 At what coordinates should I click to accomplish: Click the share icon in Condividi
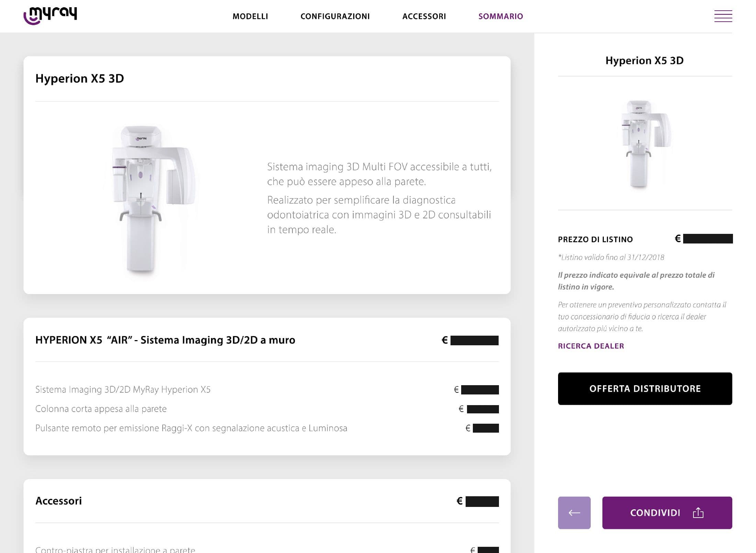tap(698, 513)
